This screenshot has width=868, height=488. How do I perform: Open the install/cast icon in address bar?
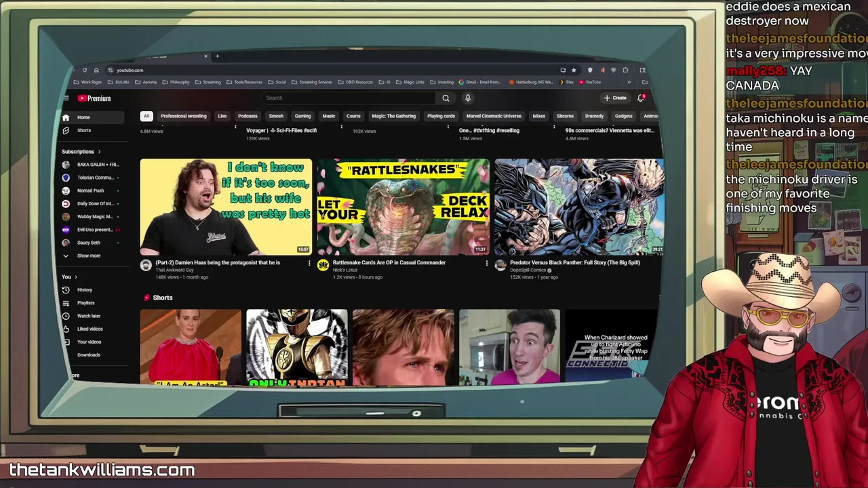[563, 70]
